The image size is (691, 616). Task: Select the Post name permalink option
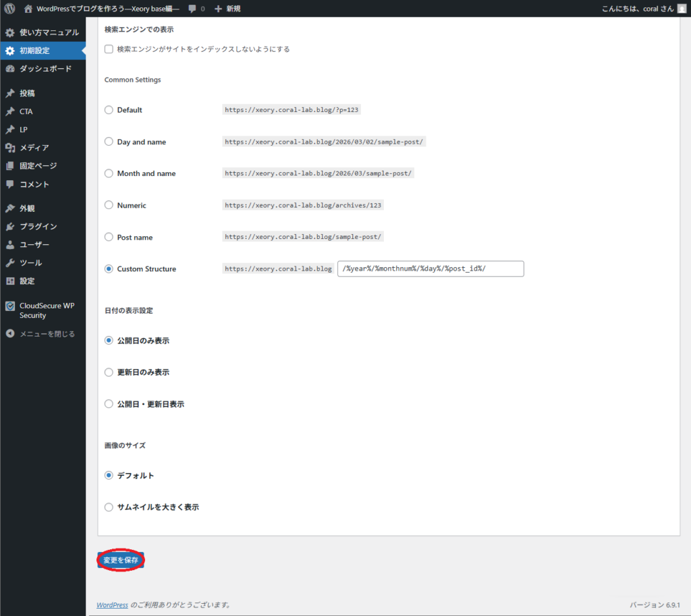click(109, 237)
